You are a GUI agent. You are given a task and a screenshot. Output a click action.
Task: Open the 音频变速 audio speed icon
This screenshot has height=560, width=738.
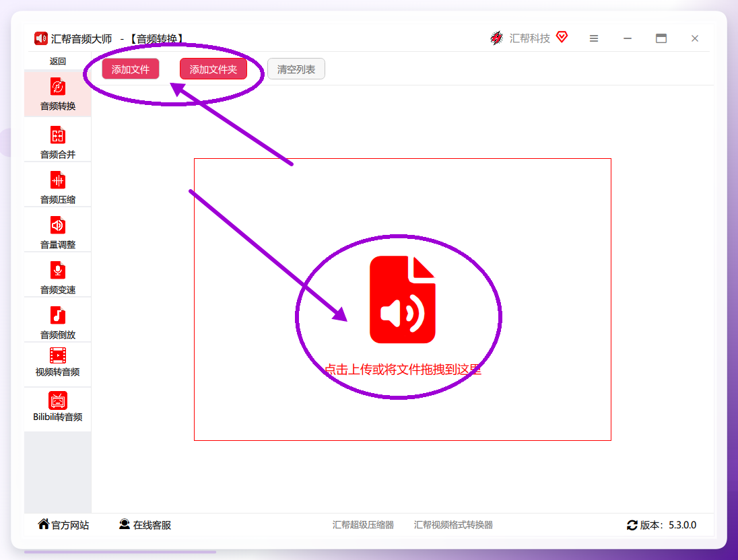click(57, 271)
